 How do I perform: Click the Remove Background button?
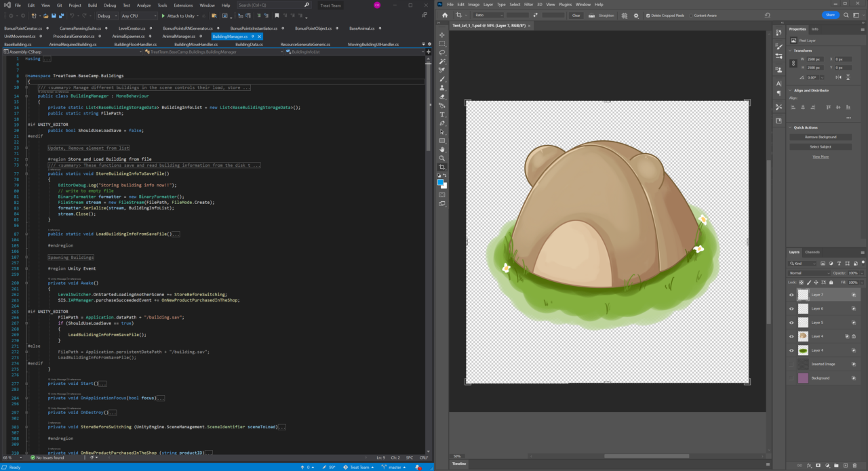point(821,137)
